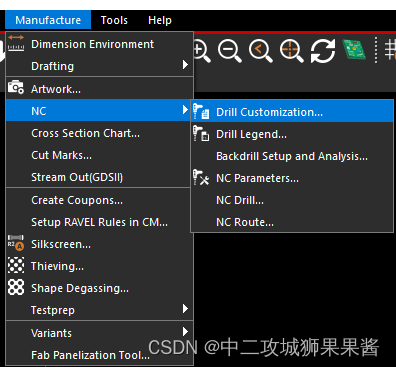Open the Testprep menu entry

click(99, 310)
